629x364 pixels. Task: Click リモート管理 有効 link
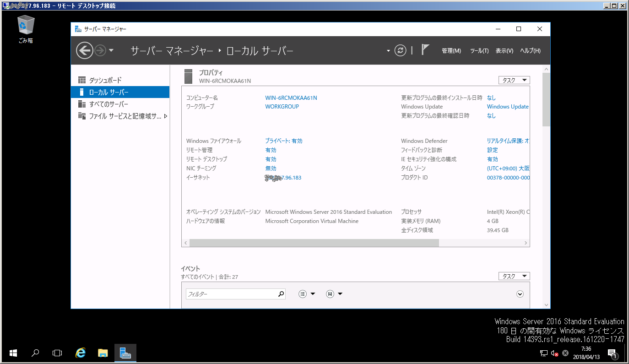[x=271, y=150]
